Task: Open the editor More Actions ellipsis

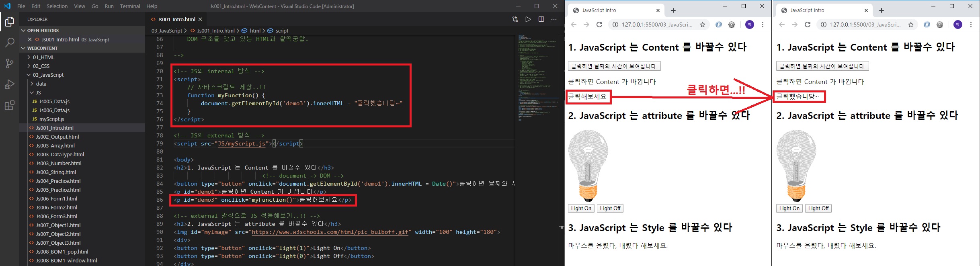Action: (x=554, y=19)
